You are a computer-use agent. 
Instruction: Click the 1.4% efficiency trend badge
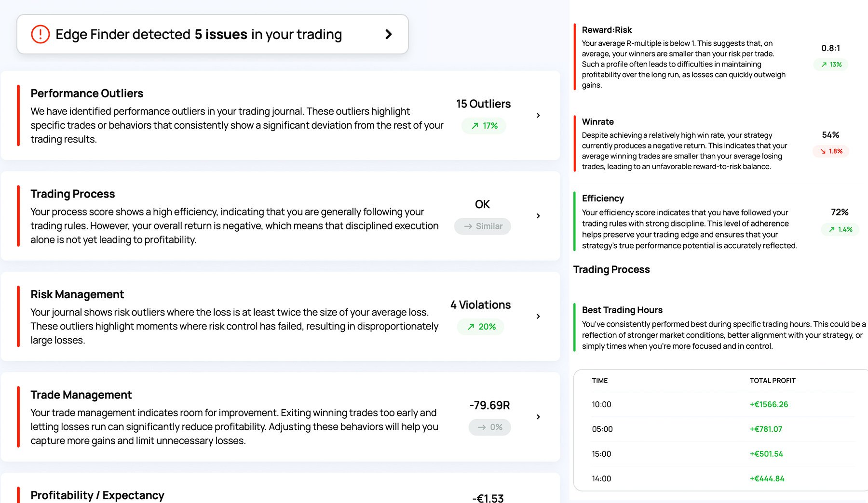[840, 229]
